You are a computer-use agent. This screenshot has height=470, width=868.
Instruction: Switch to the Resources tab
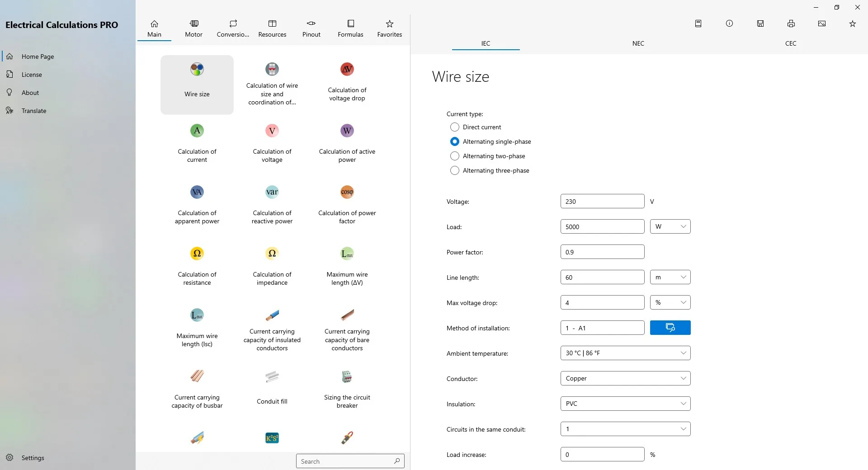(272, 28)
